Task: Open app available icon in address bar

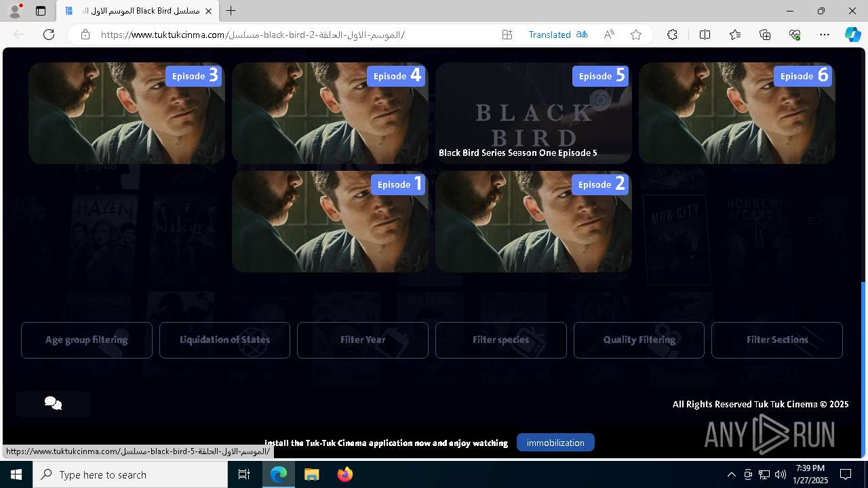Action: 507,35
